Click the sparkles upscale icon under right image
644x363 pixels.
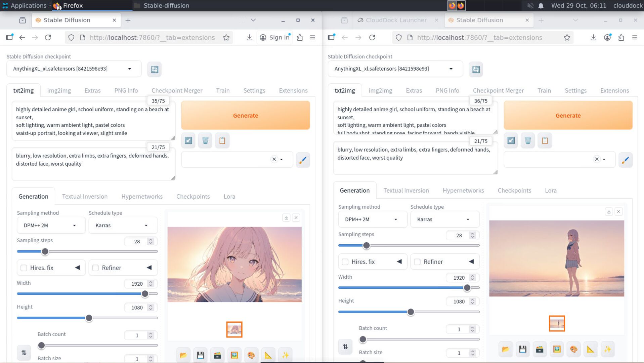pos(607,349)
